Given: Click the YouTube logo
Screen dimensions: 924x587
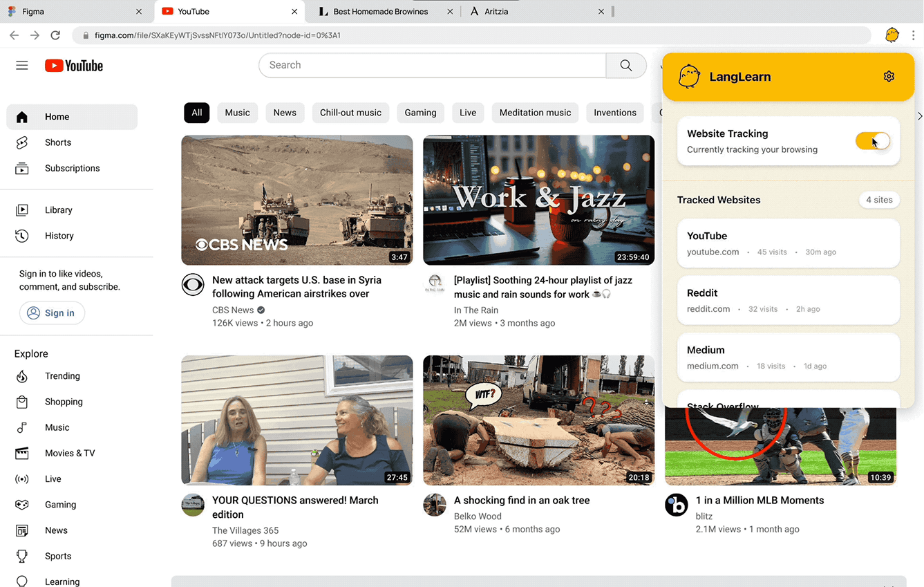Looking at the screenshot, I should (74, 66).
